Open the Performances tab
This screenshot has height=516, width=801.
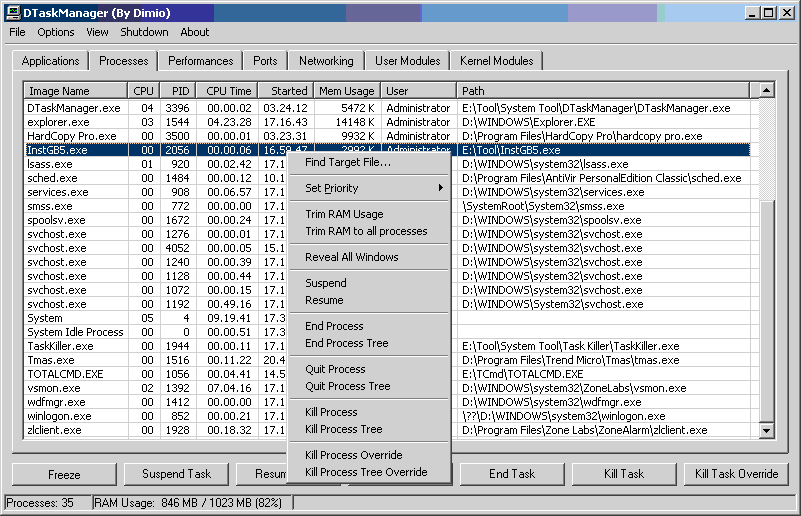pos(200,61)
